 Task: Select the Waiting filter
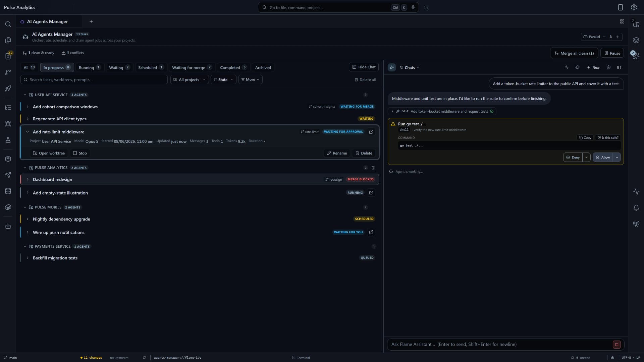pyautogui.click(x=119, y=67)
